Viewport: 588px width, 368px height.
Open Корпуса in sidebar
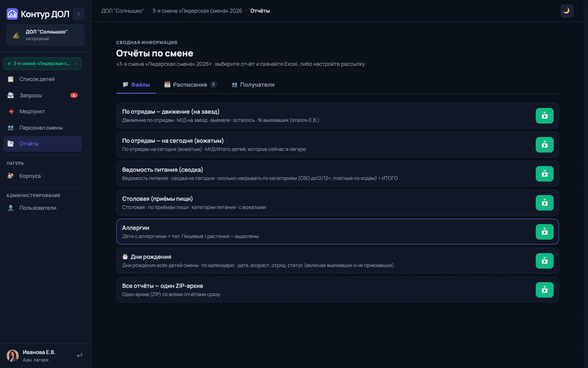[x=42, y=176]
